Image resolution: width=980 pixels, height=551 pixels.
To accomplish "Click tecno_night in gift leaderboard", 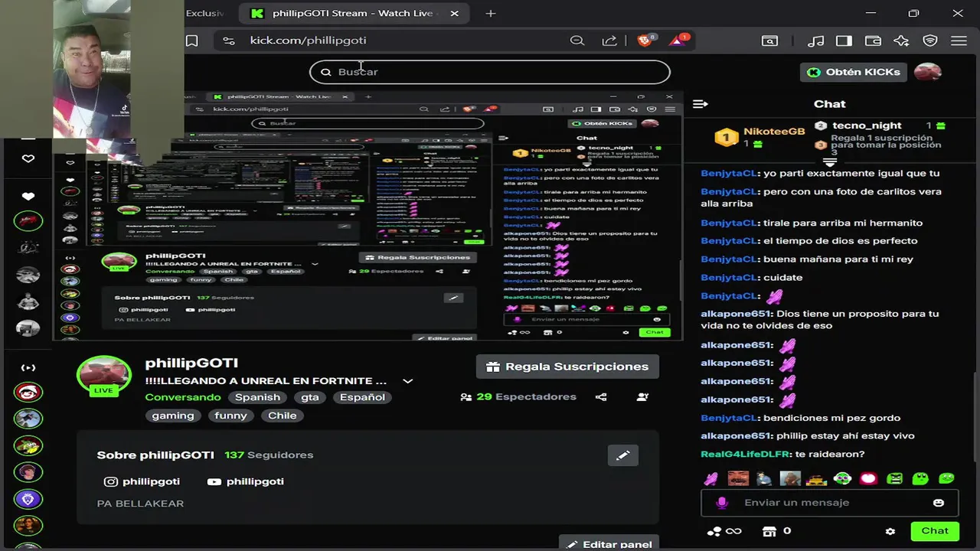I will 867,126.
